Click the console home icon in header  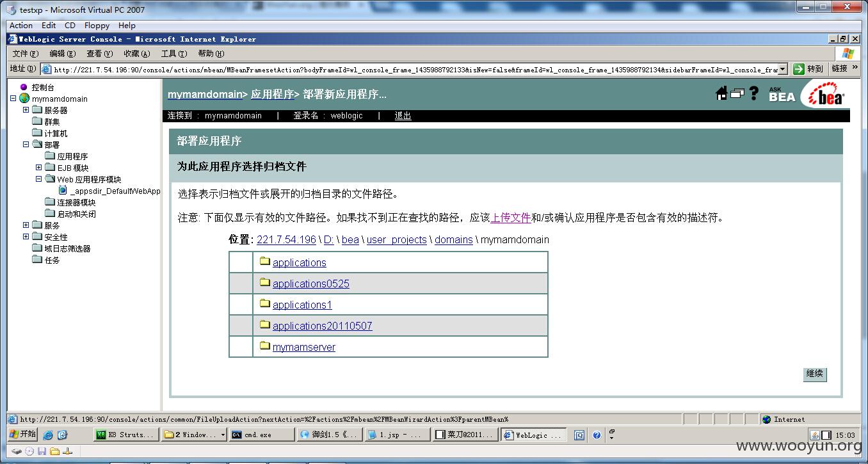pyautogui.click(x=721, y=94)
